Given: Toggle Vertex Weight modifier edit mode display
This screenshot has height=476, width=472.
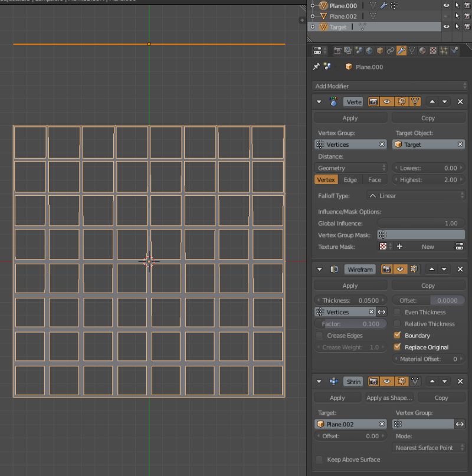Looking at the screenshot, I should (401, 101).
